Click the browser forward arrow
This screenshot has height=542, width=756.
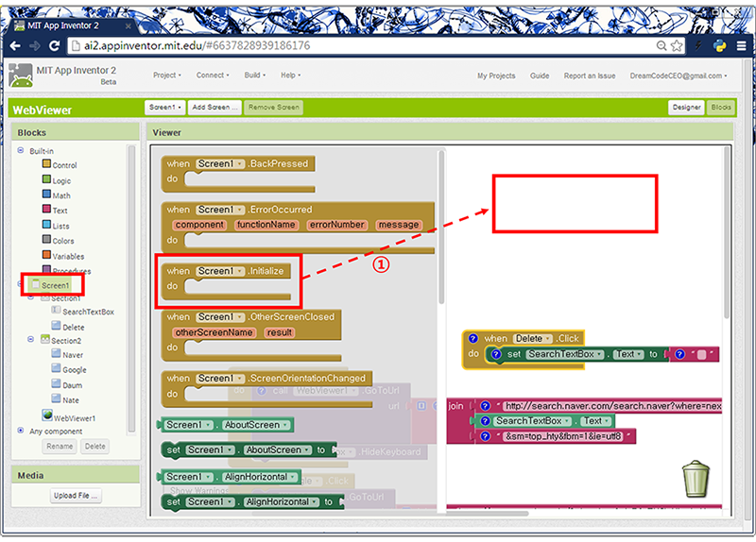click(x=35, y=45)
